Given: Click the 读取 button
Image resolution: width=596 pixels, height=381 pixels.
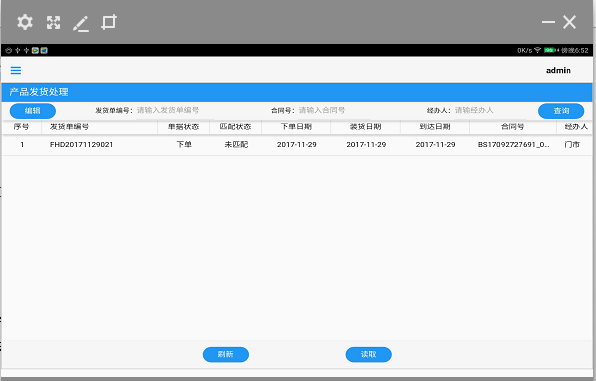Looking at the screenshot, I should pos(368,354).
